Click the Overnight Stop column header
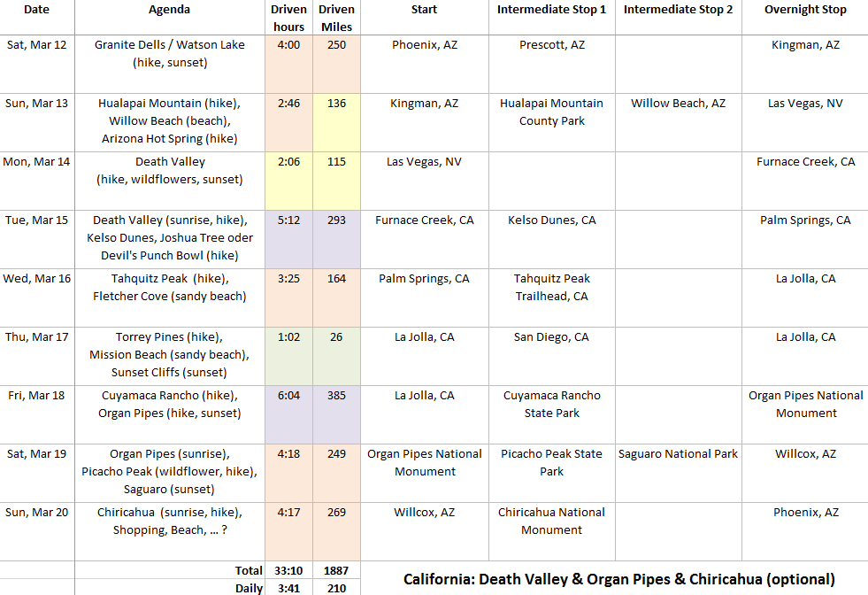 805,10
